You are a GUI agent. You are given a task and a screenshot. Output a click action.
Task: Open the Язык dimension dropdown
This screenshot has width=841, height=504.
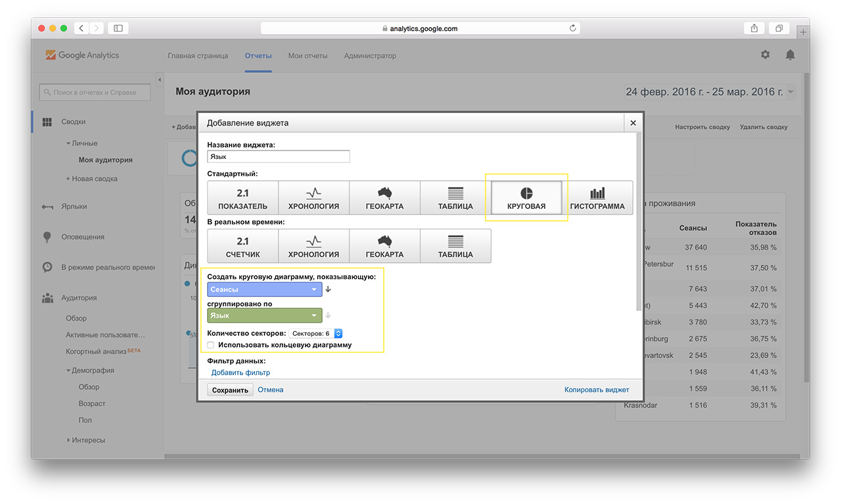(x=264, y=315)
